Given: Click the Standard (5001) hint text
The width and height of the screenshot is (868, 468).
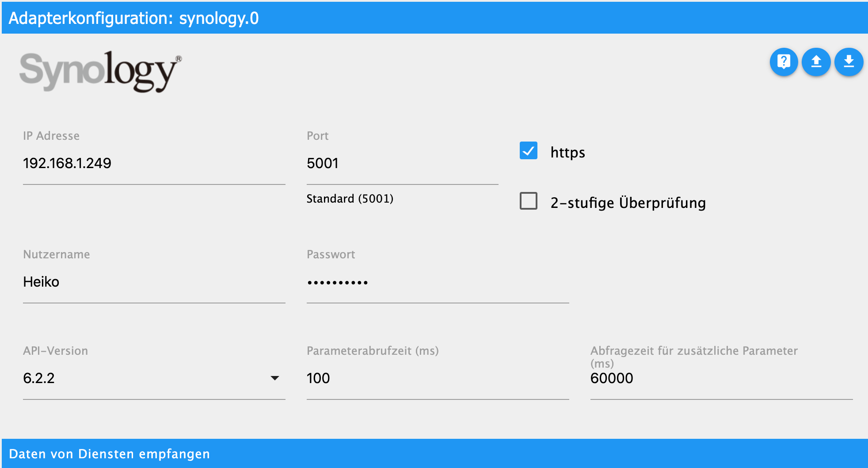Looking at the screenshot, I should pos(350,199).
